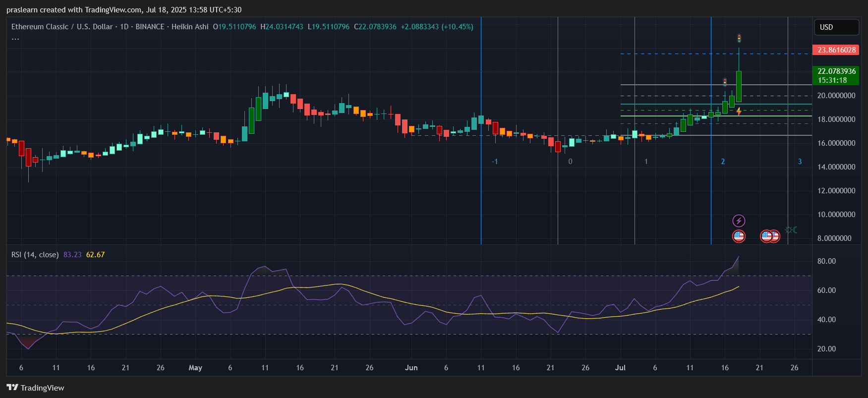868x398 pixels.
Task: Click the May label on the time axis
Action: point(195,368)
